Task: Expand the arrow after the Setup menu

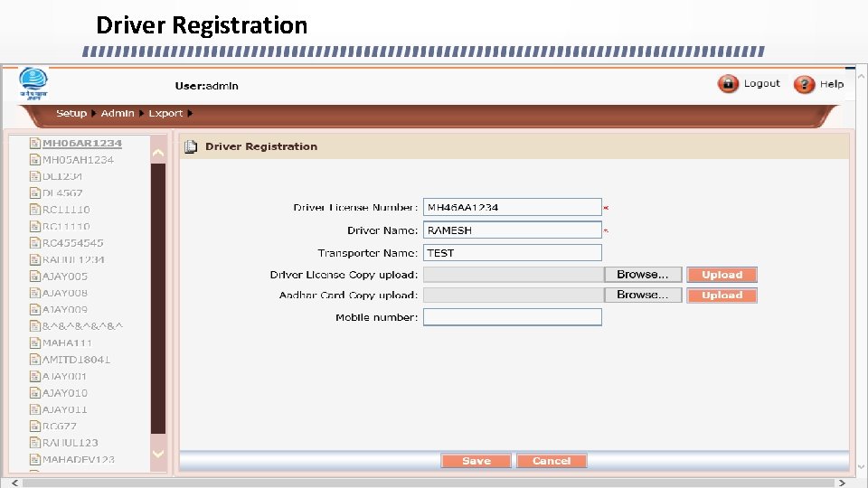Action: 93,114
